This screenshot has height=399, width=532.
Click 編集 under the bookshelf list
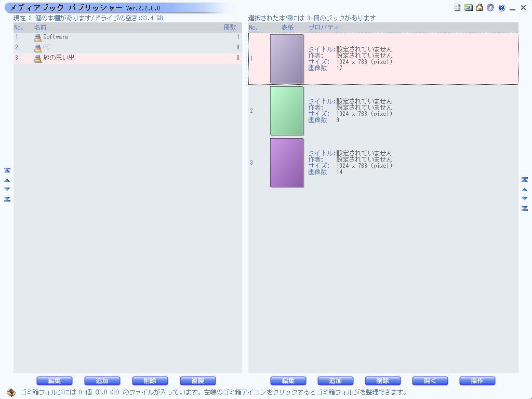[54, 380]
